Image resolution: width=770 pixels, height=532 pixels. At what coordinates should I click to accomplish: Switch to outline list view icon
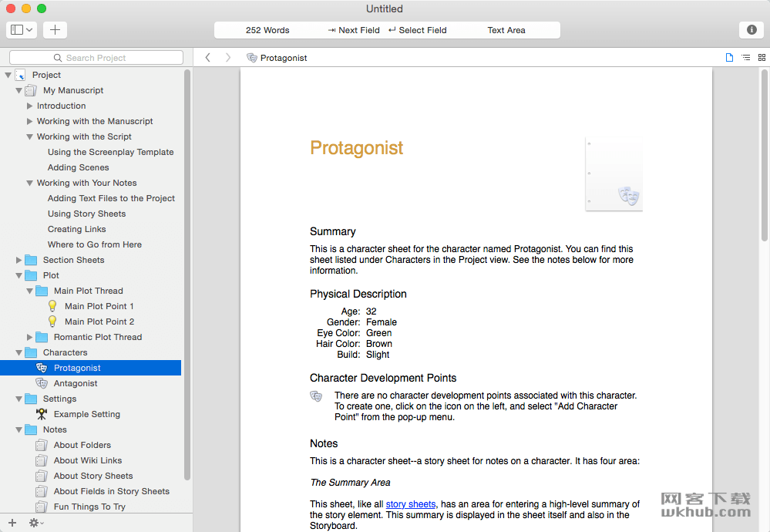tap(745, 58)
